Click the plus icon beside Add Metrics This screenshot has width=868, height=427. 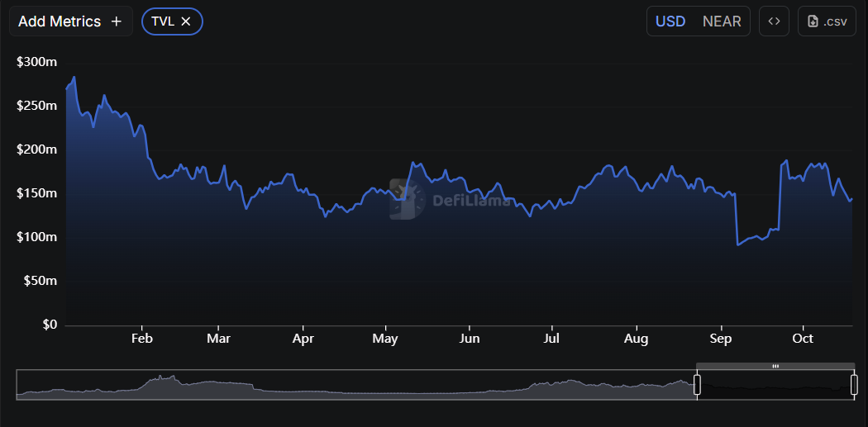tap(116, 21)
